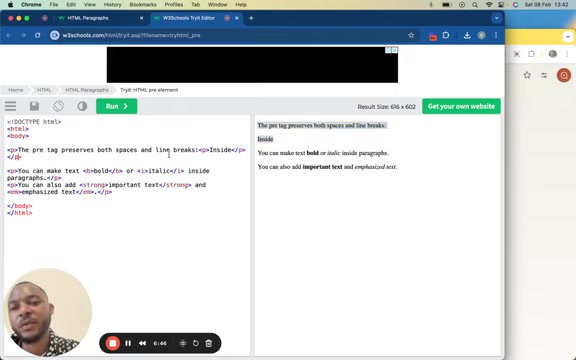Screen dimensions: 576x360
Task: Open Chrome extensions puzzle icon
Action: [x=446, y=35]
